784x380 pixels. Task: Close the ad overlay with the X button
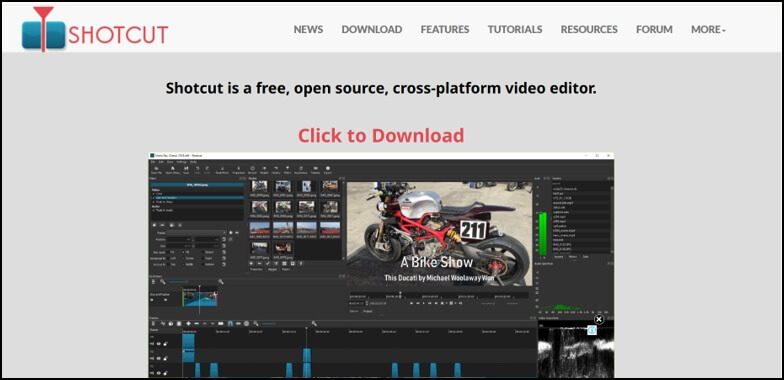pos(599,319)
